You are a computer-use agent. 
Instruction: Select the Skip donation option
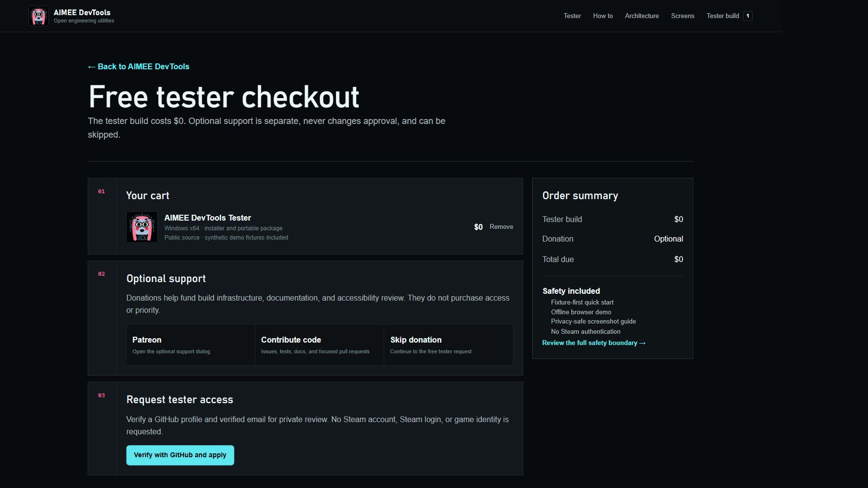[x=448, y=345]
